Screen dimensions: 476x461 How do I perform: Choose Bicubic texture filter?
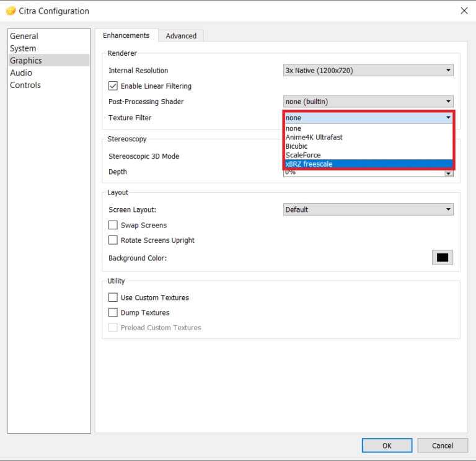click(x=368, y=146)
